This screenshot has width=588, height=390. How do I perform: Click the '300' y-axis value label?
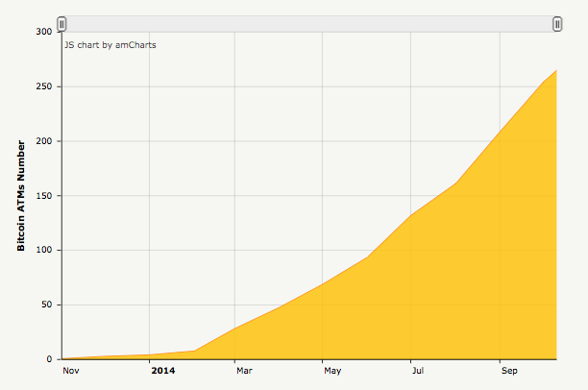(x=43, y=32)
